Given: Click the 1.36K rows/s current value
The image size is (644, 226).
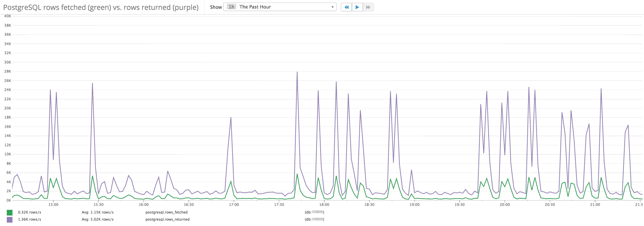Looking at the screenshot, I should (29, 219).
